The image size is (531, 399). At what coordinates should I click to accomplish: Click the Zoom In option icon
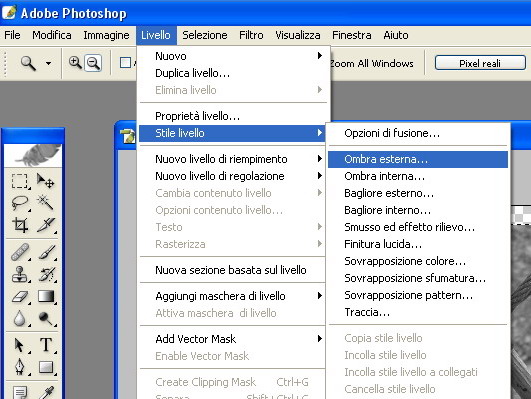pos(75,63)
